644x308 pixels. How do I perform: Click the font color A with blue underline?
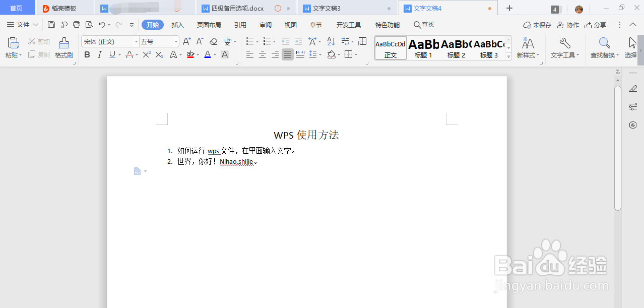point(208,54)
